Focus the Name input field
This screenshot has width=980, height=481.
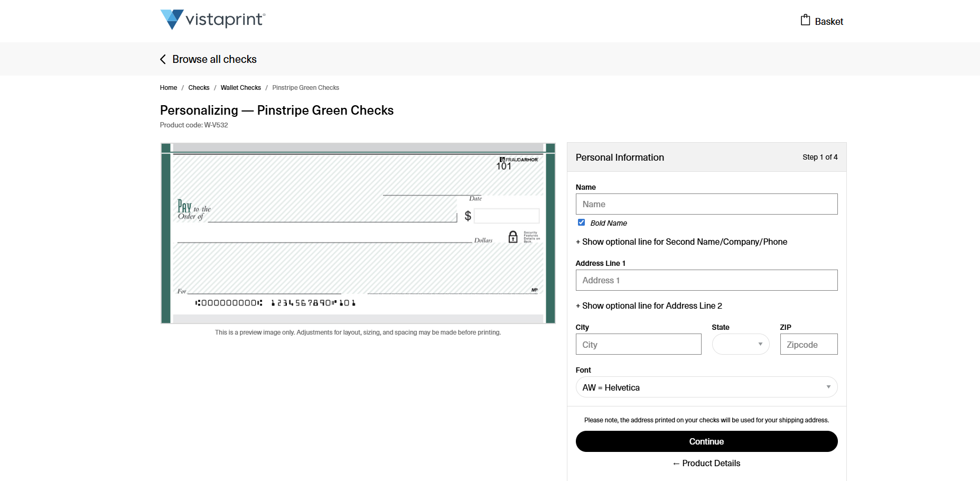point(706,204)
